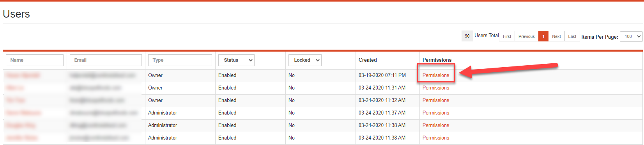Open the Locked filter dropdown

point(305,60)
